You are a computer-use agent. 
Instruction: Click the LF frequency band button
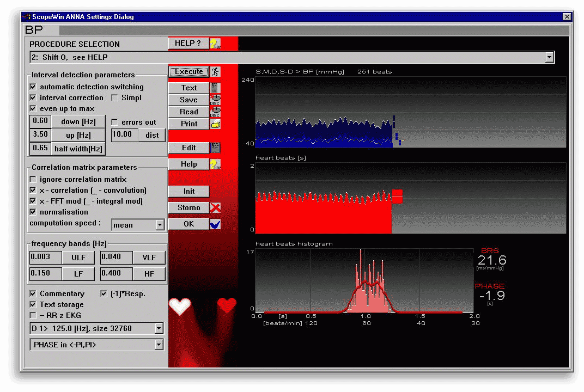78,274
